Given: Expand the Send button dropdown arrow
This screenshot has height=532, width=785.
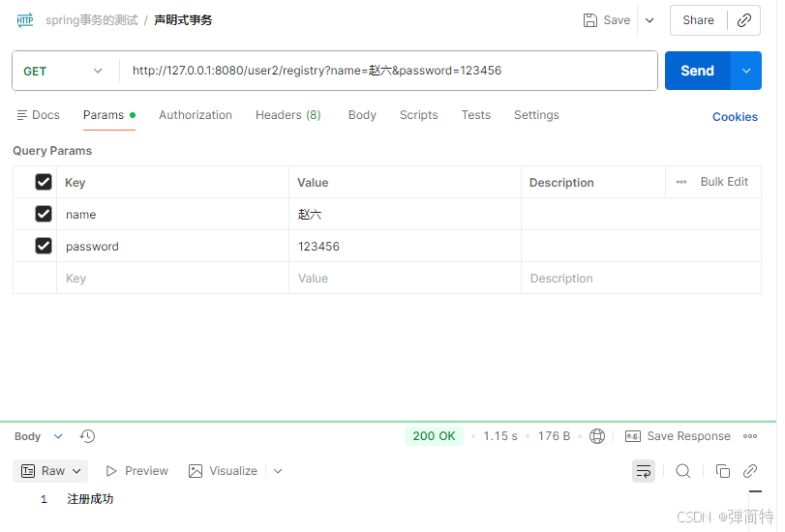Looking at the screenshot, I should (x=746, y=71).
